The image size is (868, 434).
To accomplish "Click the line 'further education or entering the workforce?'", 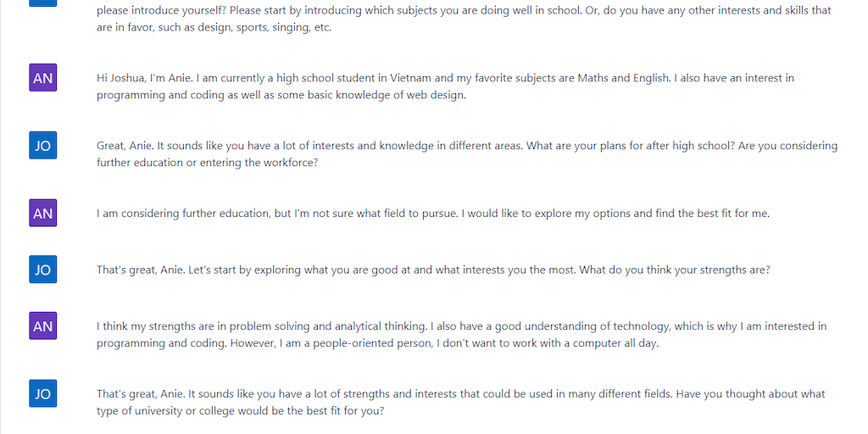I will tap(208, 163).
